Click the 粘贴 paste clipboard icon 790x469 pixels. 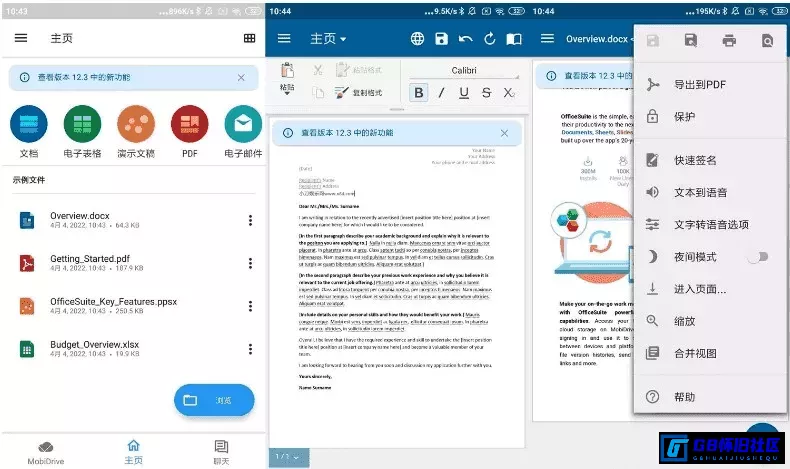click(287, 72)
